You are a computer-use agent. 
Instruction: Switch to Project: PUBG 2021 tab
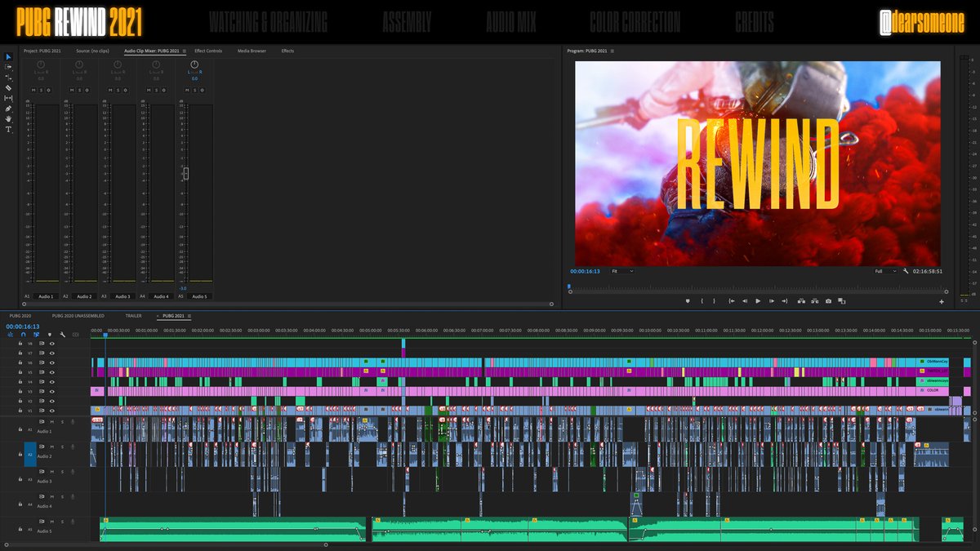(x=43, y=51)
